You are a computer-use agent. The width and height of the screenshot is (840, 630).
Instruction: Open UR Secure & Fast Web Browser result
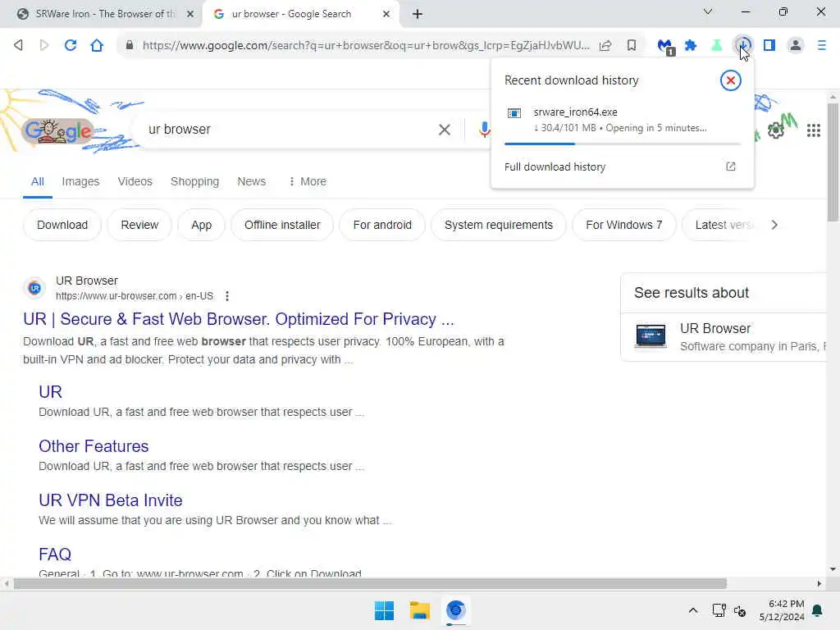(239, 319)
